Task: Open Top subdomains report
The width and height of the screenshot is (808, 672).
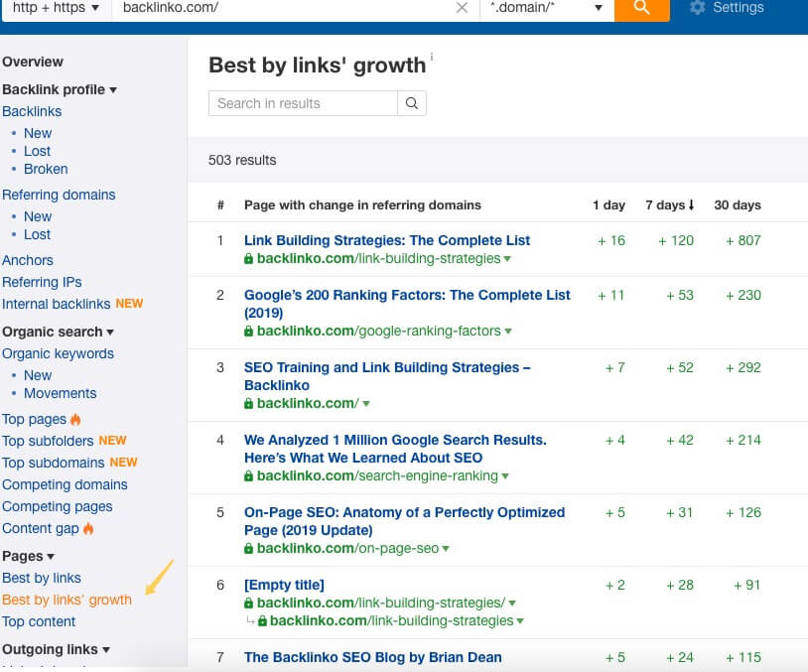Action: 53,463
